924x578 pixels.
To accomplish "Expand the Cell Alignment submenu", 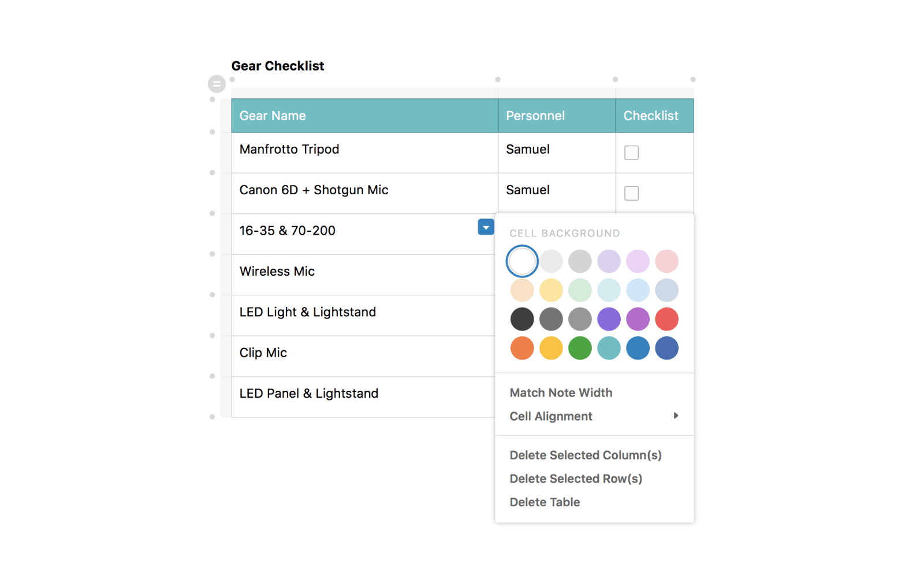I will click(594, 416).
